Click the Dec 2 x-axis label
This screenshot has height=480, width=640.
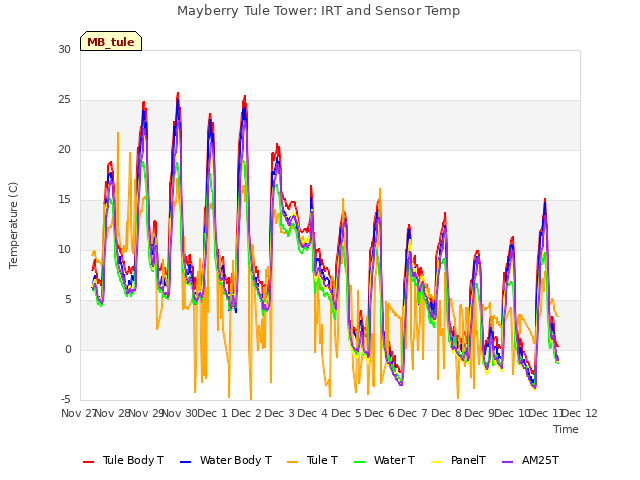coord(246,413)
